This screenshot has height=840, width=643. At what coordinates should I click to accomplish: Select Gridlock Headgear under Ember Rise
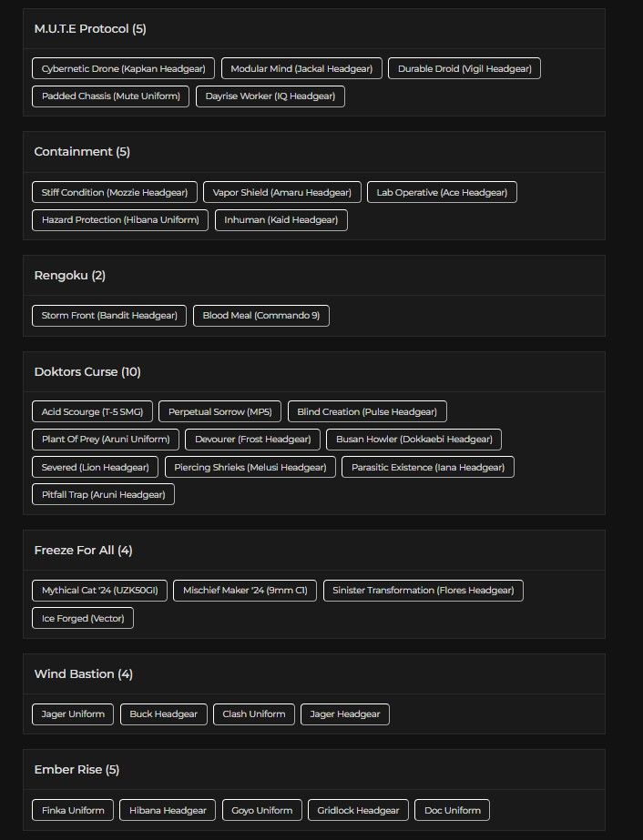[358, 810]
